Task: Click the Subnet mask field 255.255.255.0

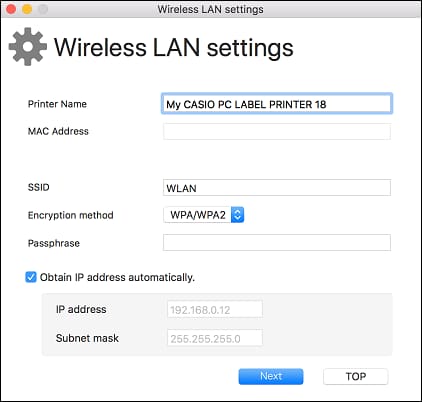Action: click(215, 338)
